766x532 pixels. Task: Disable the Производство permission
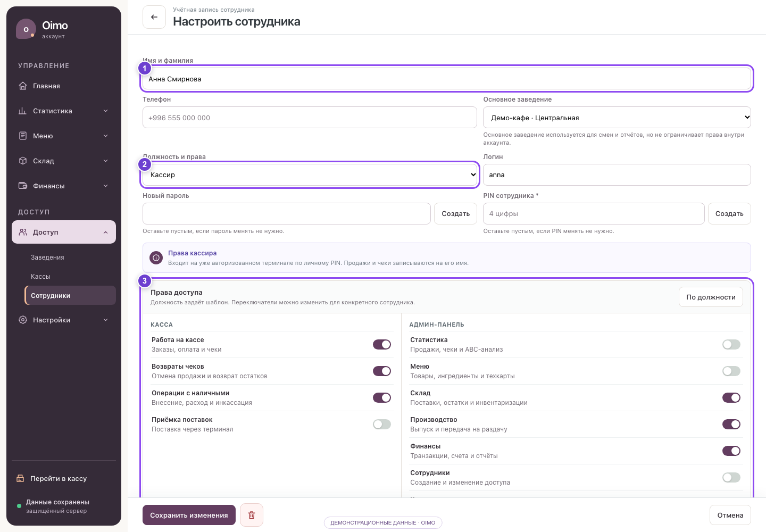tap(731, 424)
